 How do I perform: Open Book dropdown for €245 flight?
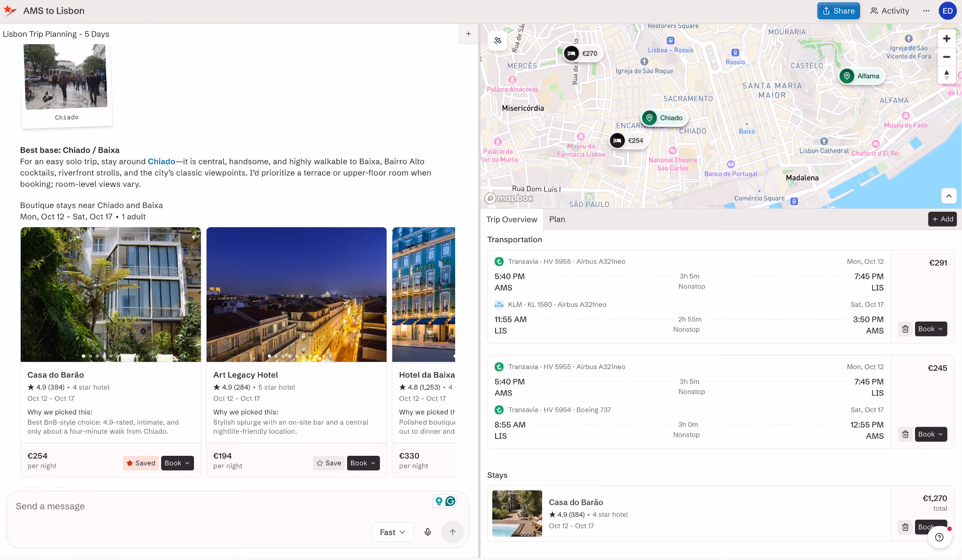tap(931, 434)
